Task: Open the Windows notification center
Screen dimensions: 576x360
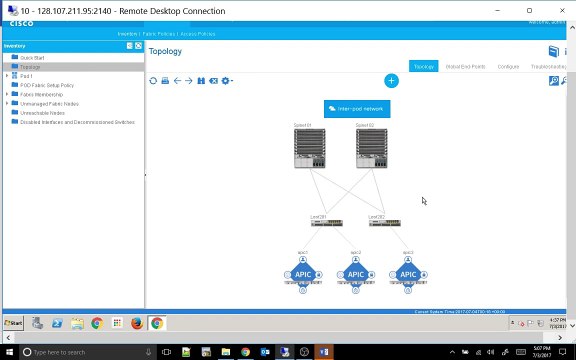Action: (562, 352)
